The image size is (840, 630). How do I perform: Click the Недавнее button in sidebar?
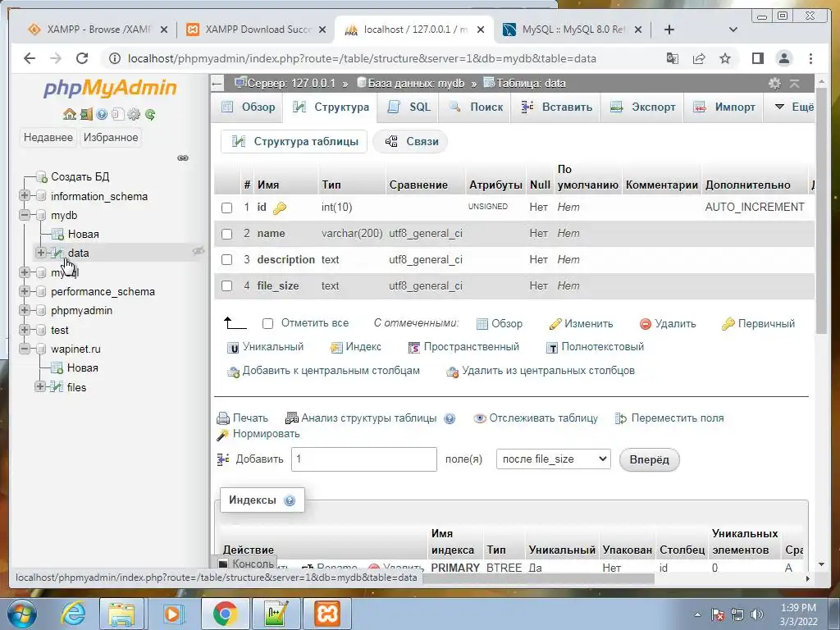(48, 138)
